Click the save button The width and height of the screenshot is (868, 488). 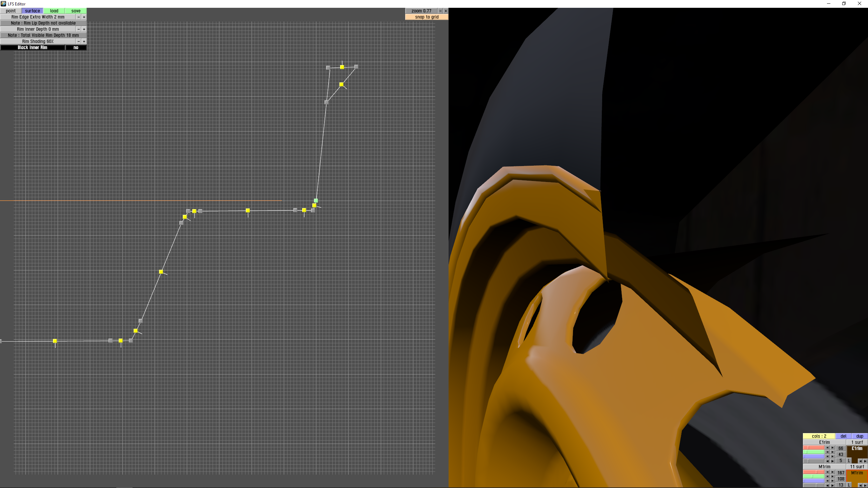pos(76,11)
